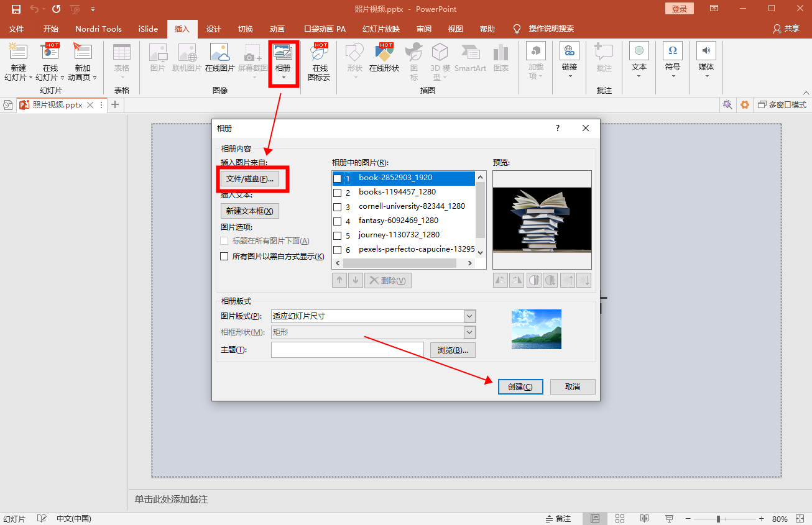The image size is (812, 525).
Task: Click decrease contrast icon under preview
Action: (x=550, y=280)
